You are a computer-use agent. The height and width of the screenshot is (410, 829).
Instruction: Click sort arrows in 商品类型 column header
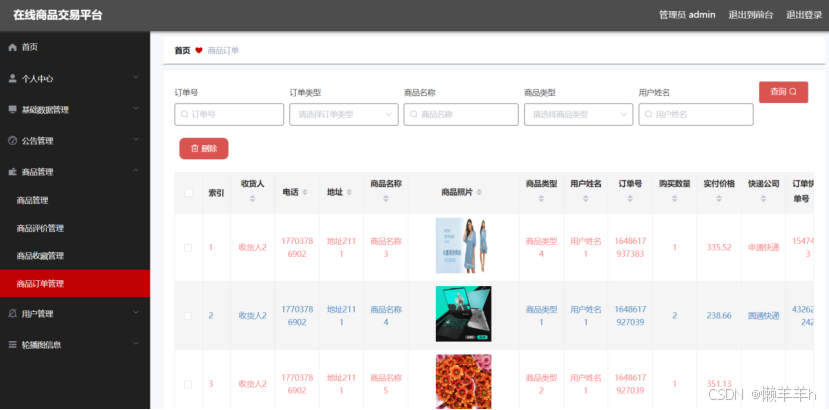coord(541,199)
